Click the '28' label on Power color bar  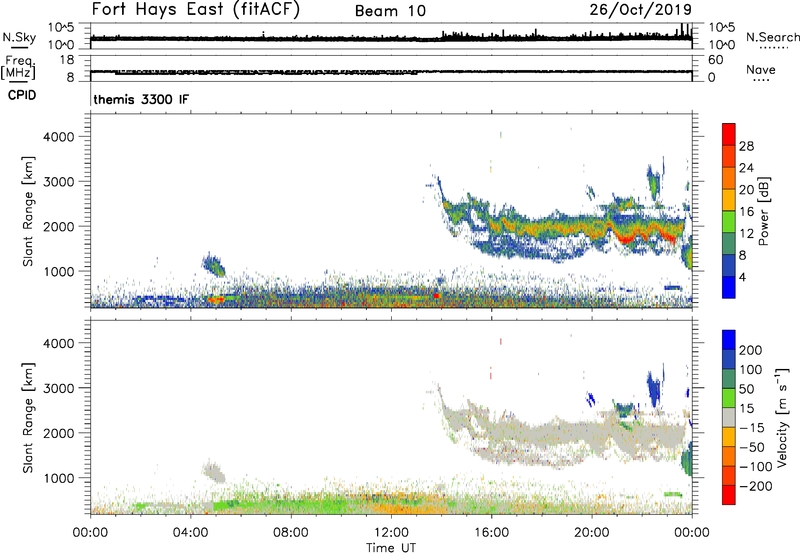coord(746,146)
